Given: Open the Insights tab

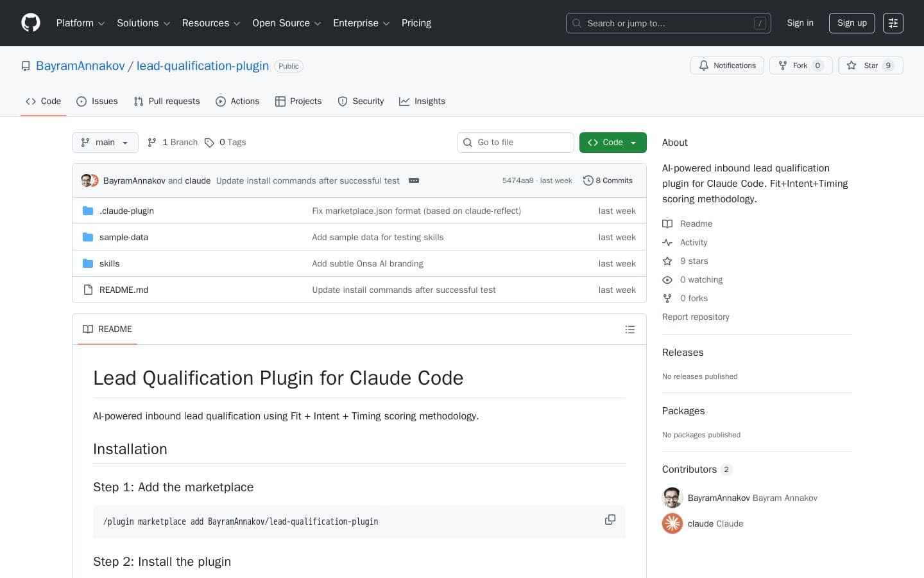Looking at the screenshot, I should point(422,101).
